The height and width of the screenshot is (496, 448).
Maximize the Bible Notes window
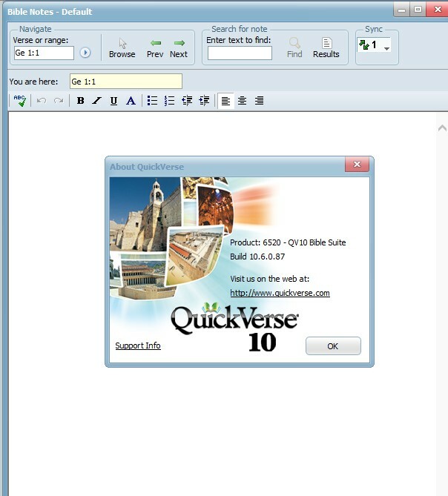pos(418,10)
